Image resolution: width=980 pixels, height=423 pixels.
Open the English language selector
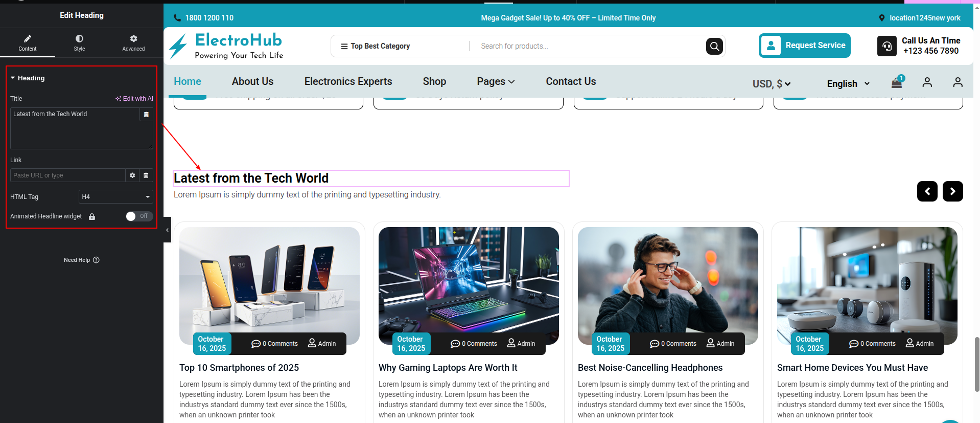click(848, 84)
